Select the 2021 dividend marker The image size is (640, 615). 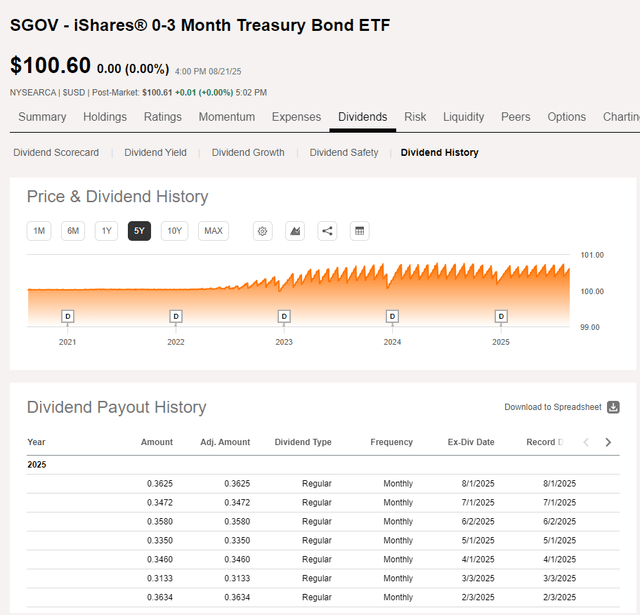coord(68,316)
